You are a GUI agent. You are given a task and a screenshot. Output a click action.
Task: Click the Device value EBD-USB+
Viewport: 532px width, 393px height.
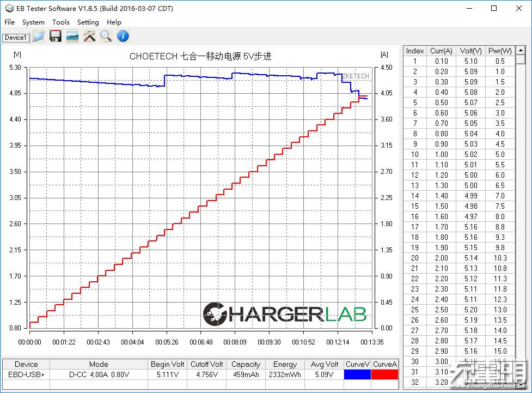pos(26,374)
